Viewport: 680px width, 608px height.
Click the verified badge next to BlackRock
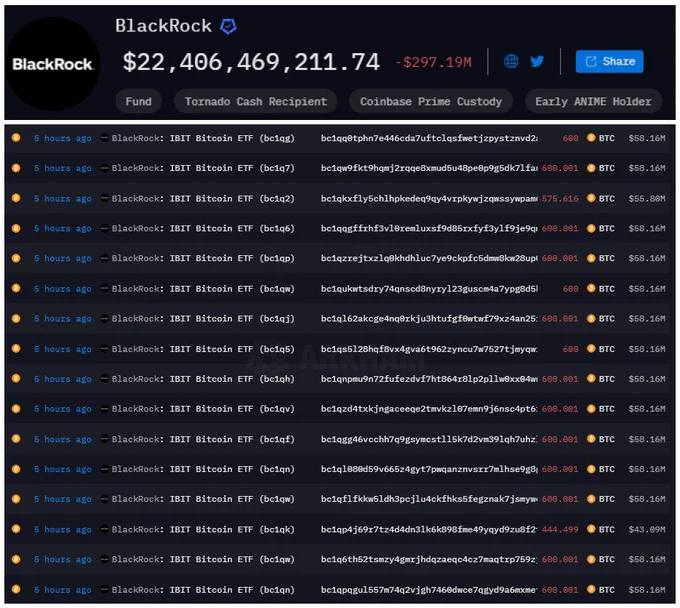[228, 26]
